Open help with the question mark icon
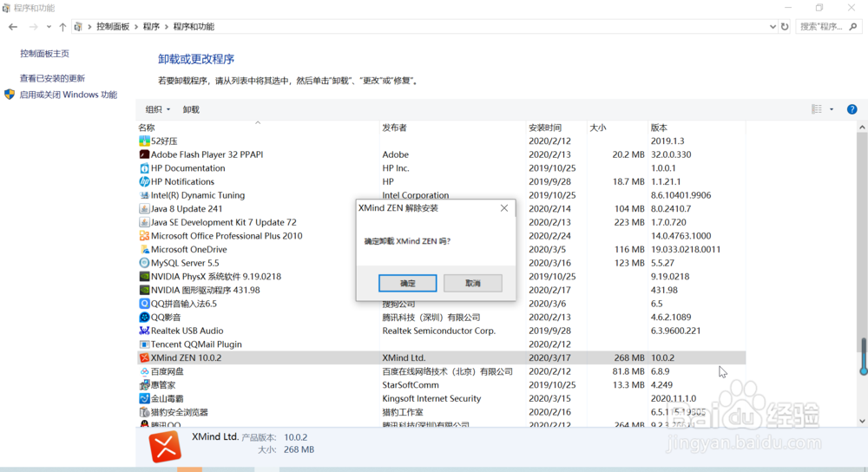The image size is (868, 472). [852, 109]
